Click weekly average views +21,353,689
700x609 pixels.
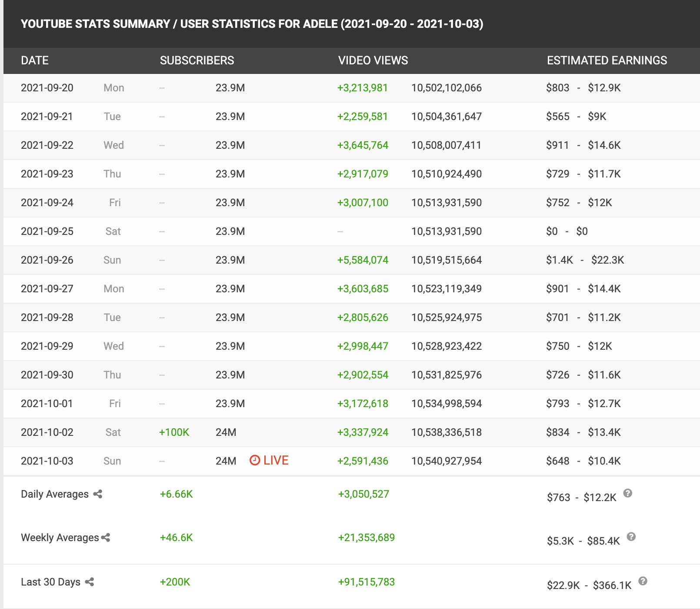click(367, 538)
